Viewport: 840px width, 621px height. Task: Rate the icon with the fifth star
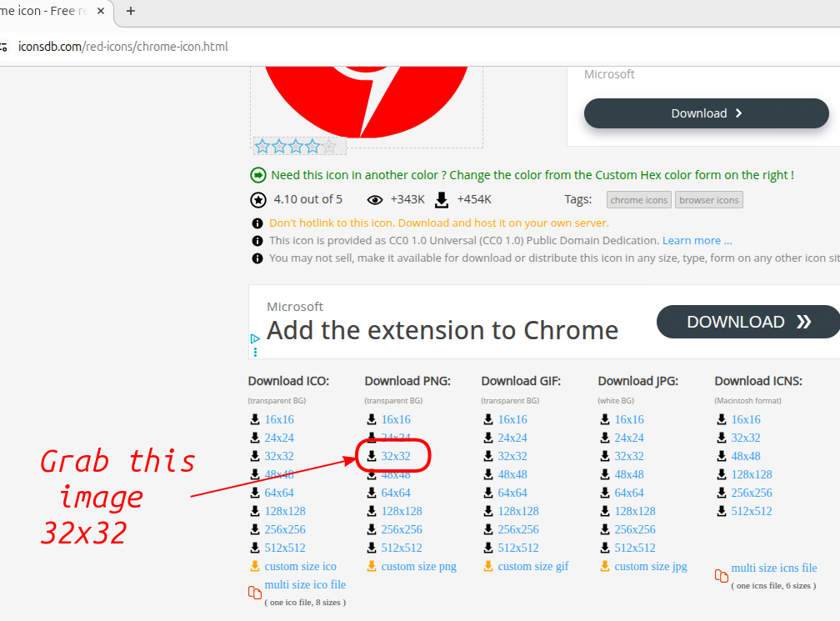coord(329,147)
